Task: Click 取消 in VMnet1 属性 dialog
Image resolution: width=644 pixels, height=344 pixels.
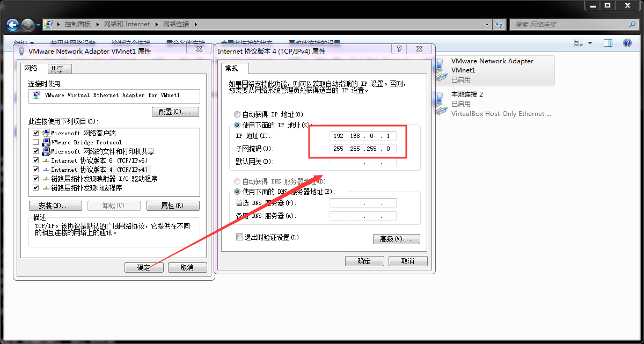Action: (x=187, y=267)
